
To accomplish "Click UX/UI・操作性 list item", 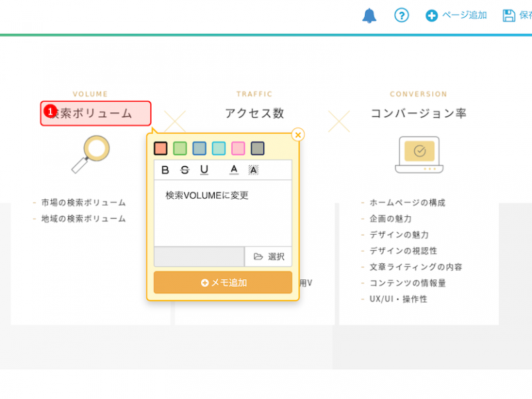I will coord(398,299).
